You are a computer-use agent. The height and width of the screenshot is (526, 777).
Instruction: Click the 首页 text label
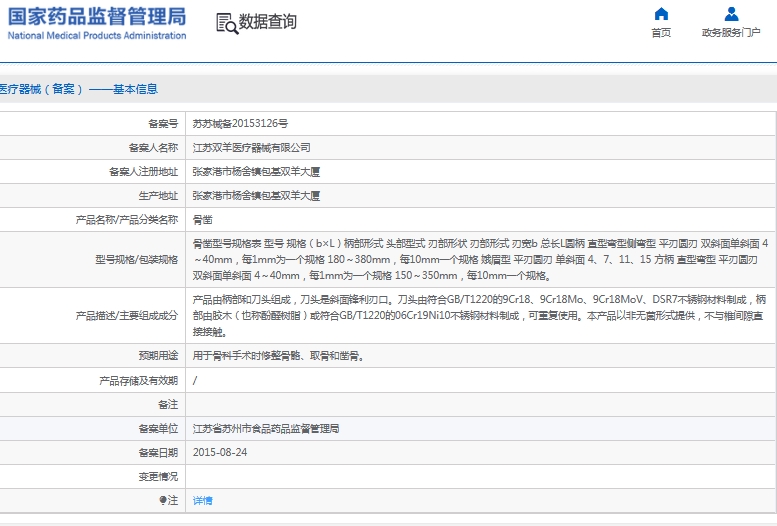click(x=661, y=33)
